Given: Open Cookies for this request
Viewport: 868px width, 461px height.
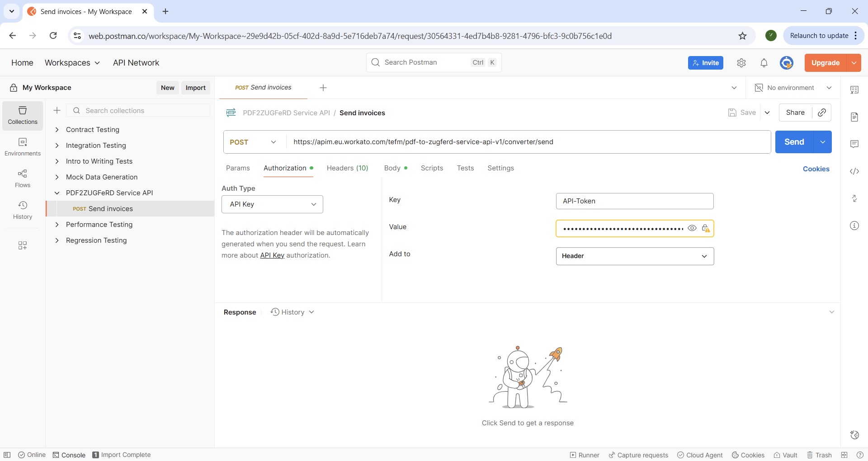Looking at the screenshot, I should click(x=816, y=169).
